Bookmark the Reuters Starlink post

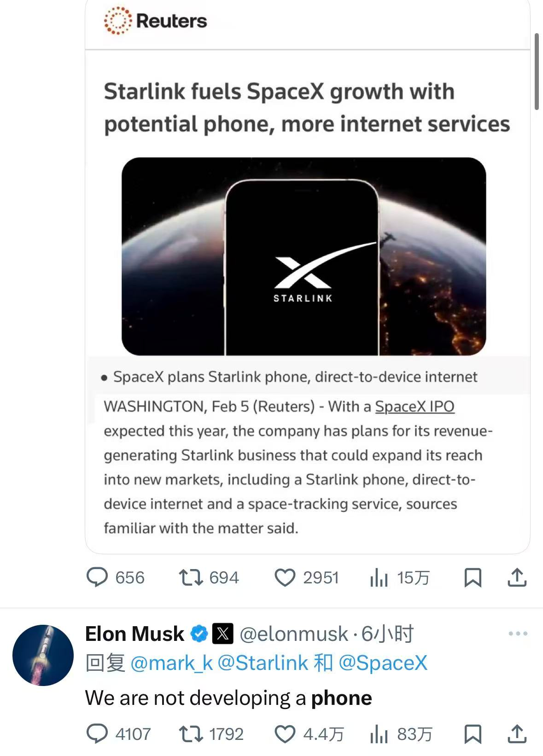(473, 577)
